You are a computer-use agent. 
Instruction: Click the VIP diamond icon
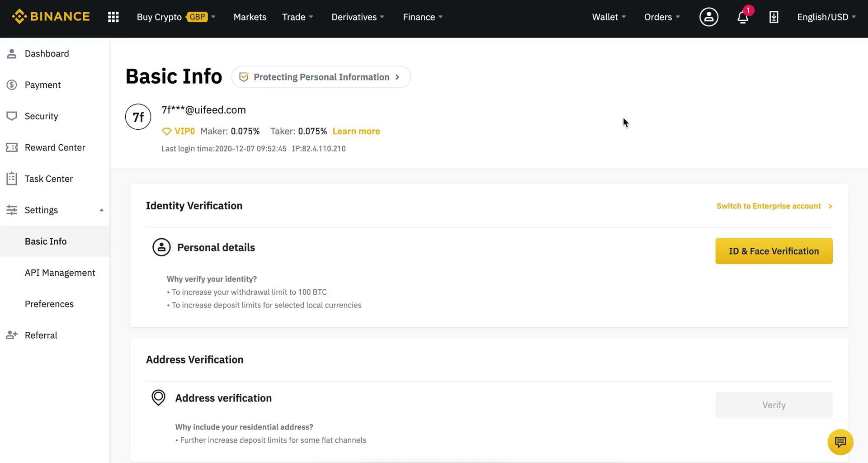coord(167,132)
